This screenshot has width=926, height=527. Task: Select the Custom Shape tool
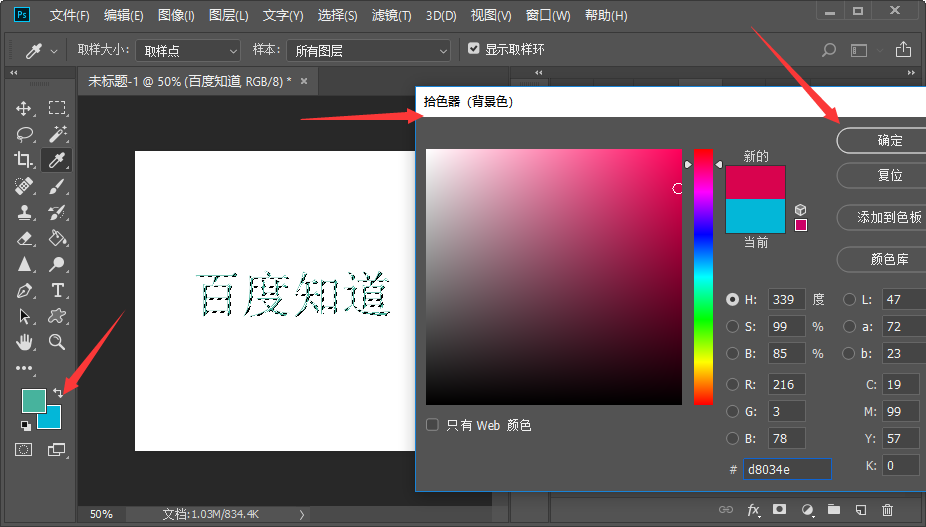57,316
